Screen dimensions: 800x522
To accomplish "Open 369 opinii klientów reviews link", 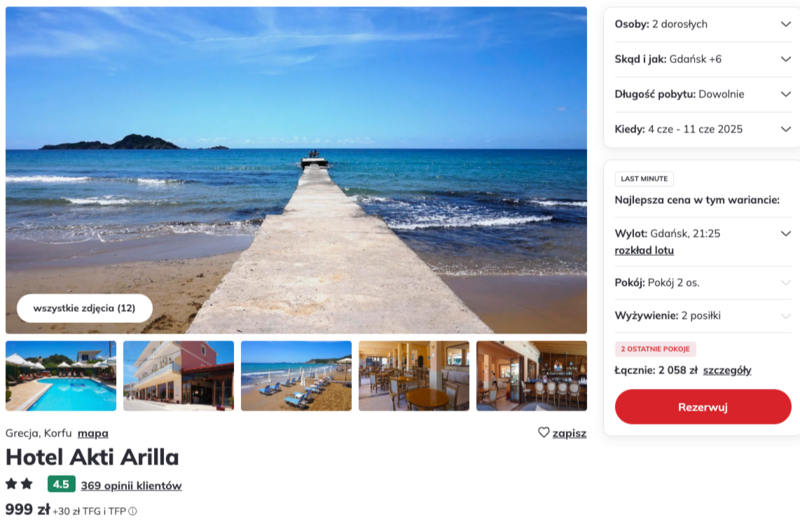I will coord(131,485).
